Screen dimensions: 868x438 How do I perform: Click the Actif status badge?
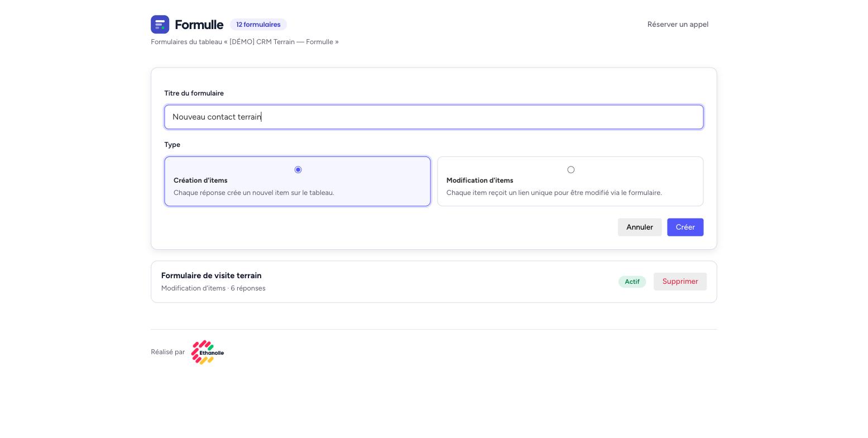click(x=632, y=282)
